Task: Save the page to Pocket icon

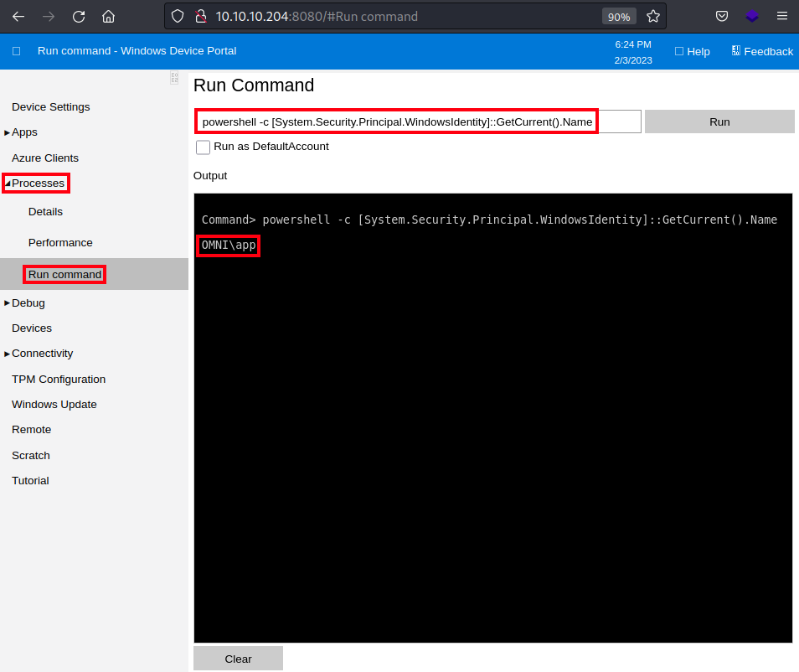Action: [x=722, y=16]
